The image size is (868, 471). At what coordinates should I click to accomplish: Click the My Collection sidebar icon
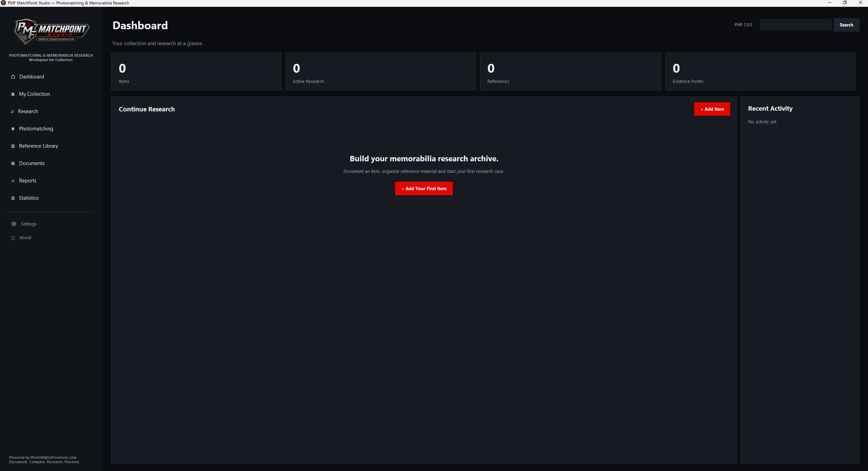click(x=13, y=94)
